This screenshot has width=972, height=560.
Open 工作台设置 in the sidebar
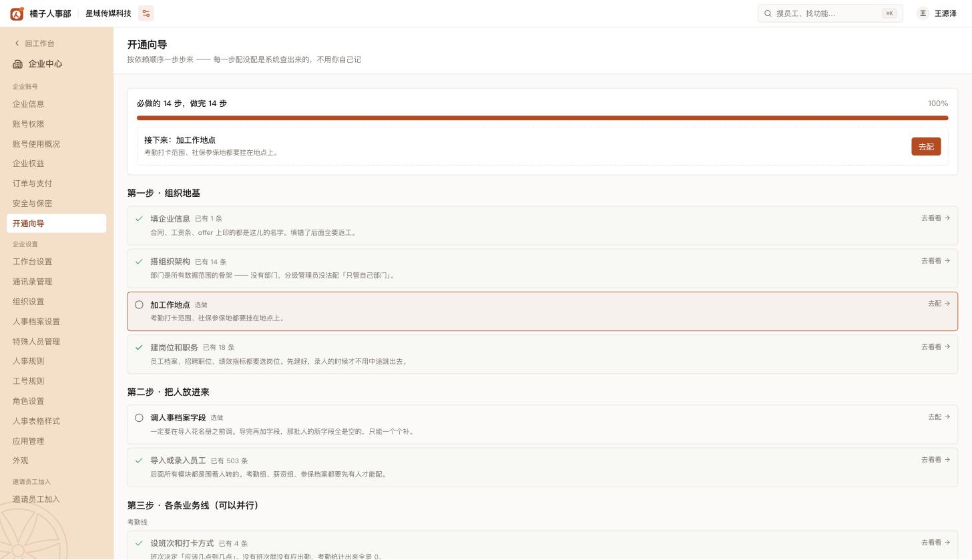pos(57,262)
